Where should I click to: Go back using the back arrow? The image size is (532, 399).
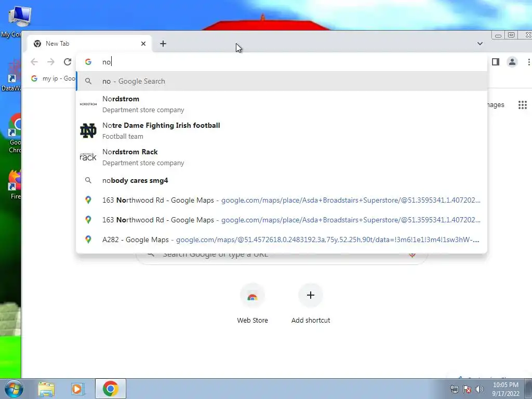(x=34, y=62)
